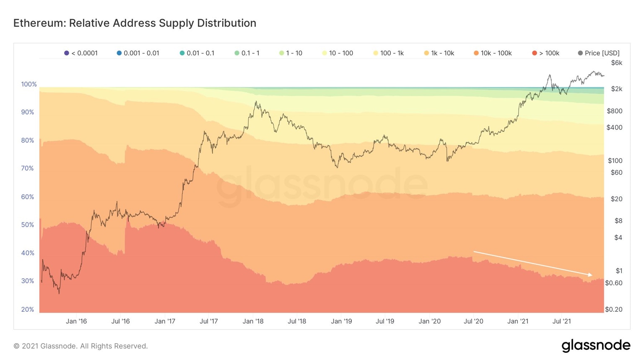The image size is (644, 362).
Task: Click the "$6k" price axis label
Action: pyautogui.click(x=616, y=63)
